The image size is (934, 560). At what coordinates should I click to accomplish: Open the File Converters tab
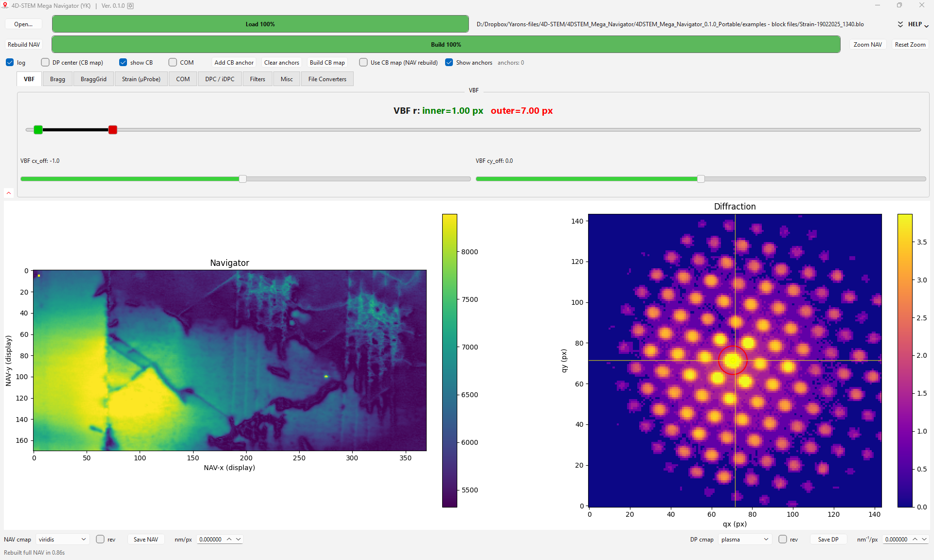[327, 79]
